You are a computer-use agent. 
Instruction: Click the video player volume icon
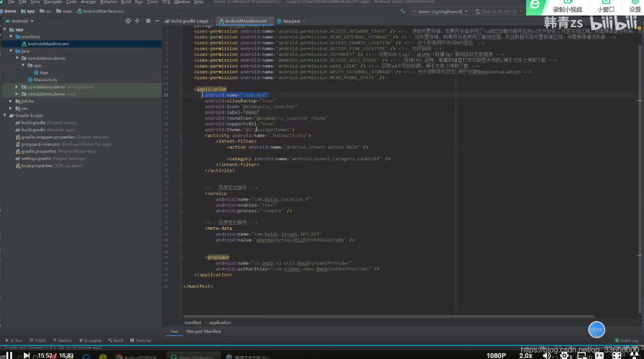(x=547, y=356)
